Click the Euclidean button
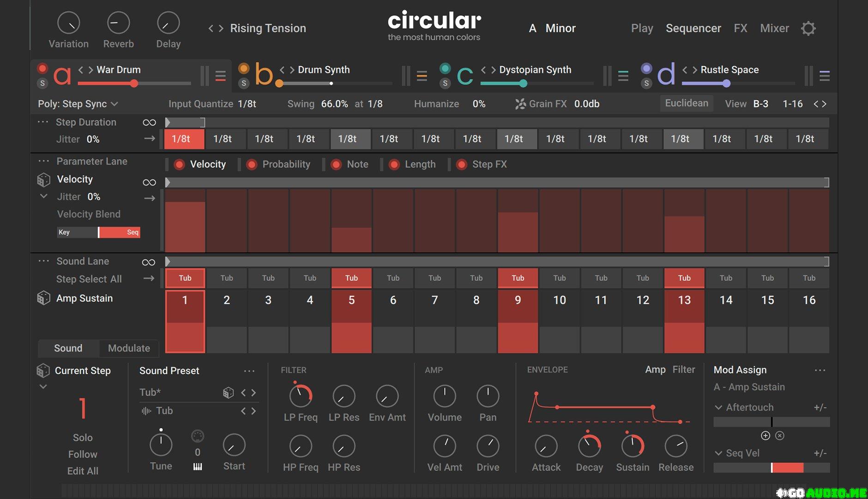This screenshot has height=499, width=868. click(687, 103)
